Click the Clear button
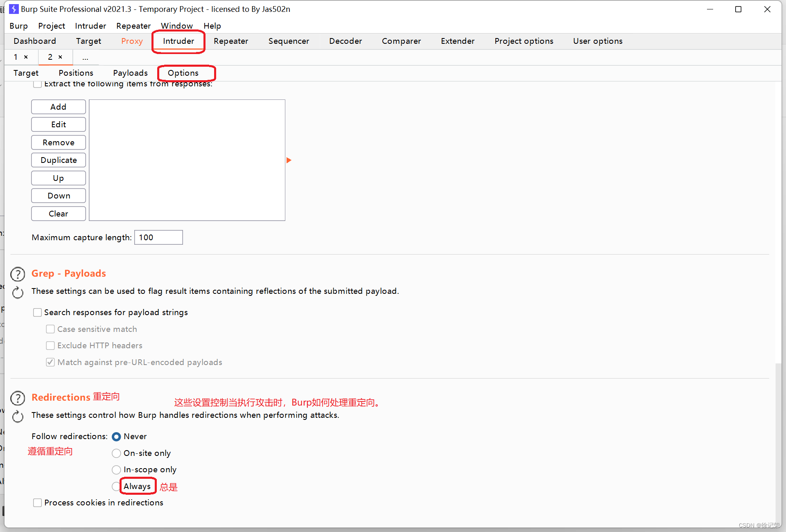Image resolution: width=786 pixels, height=532 pixels. point(59,214)
